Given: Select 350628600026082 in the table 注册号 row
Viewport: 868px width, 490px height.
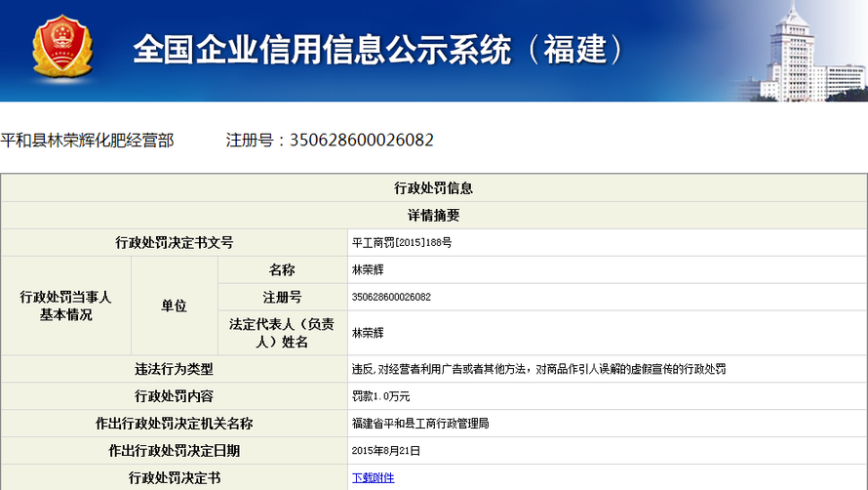Looking at the screenshot, I should coord(391,297).
